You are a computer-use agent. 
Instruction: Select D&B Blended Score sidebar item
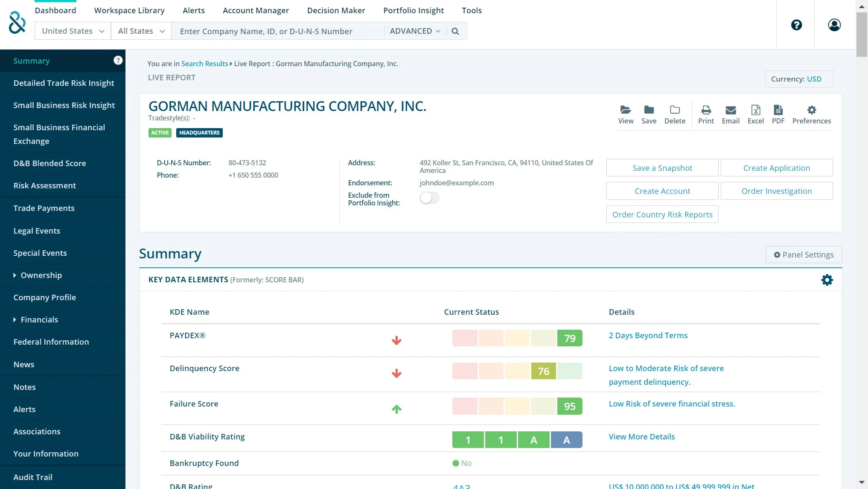pyautogui.click(x=63, y=164)
